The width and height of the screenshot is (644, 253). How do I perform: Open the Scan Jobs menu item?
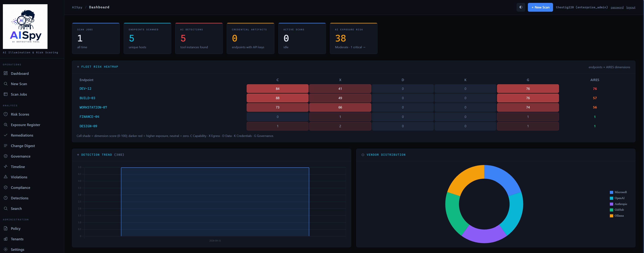[x=19, y=94]
